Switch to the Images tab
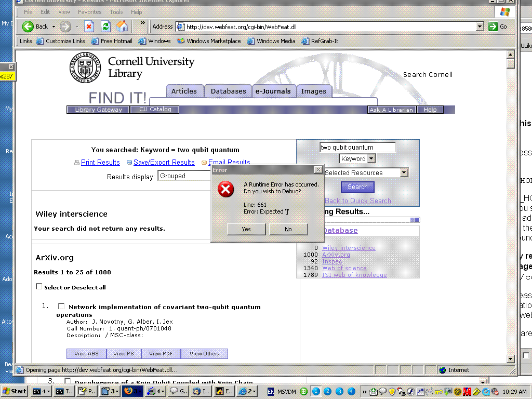 [313, 91]
